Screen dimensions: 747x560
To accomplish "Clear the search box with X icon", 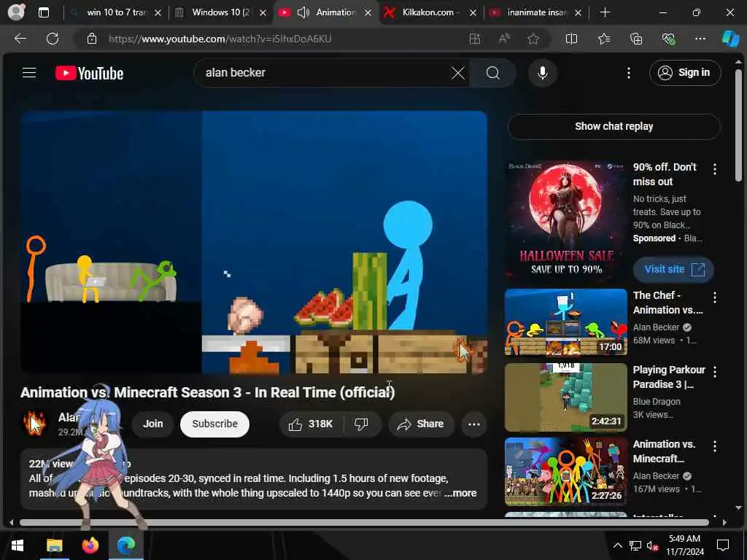I will click(x=458, y=73).
